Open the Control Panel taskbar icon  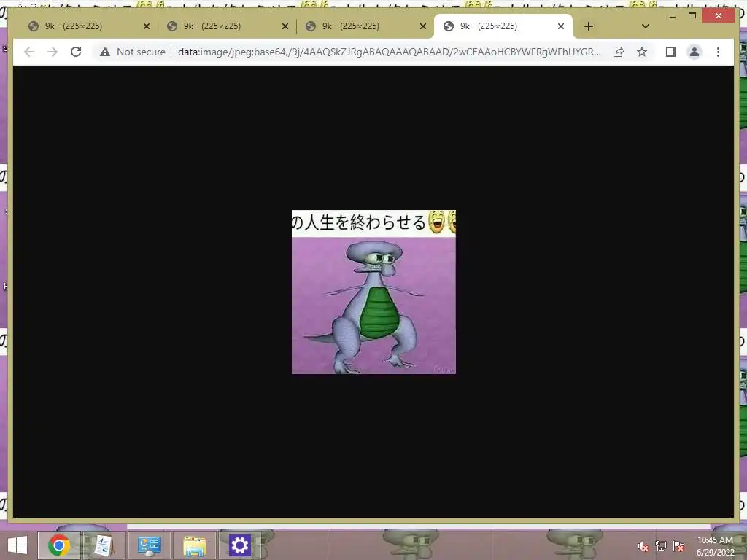(149, 545)
